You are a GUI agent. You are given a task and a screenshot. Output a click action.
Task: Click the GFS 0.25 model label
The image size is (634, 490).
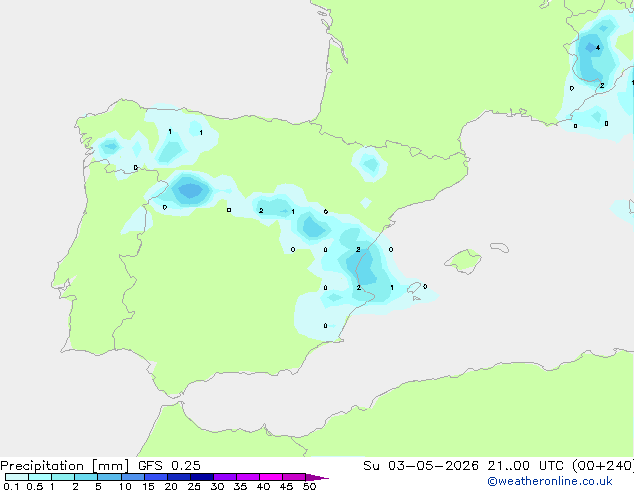[169, 466]
